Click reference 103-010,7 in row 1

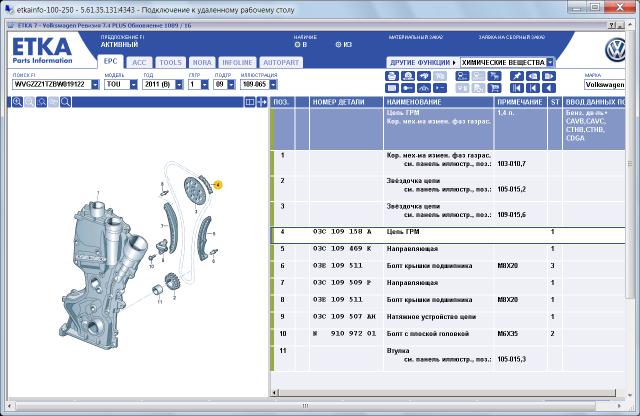511,164
